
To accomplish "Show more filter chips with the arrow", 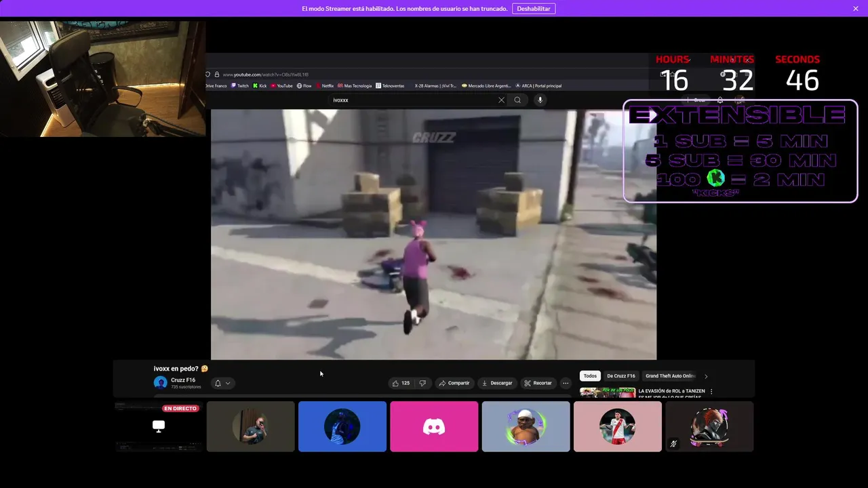I will coord(706,376).
